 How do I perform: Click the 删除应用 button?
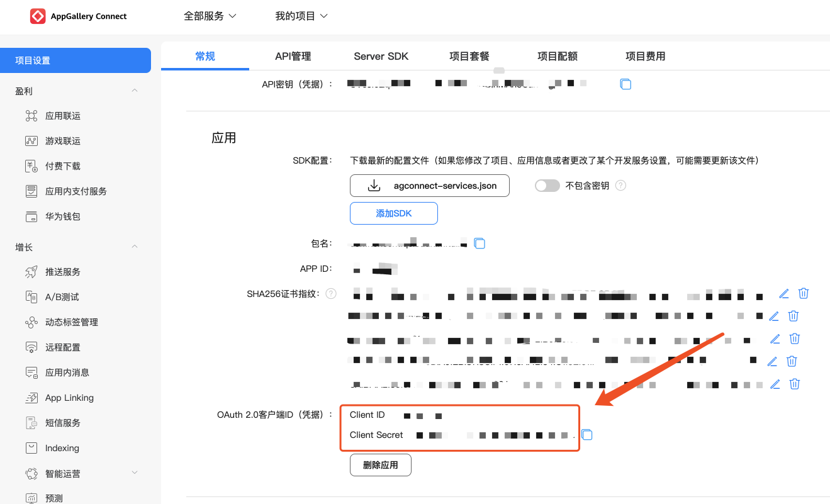[x=381, y=465]
